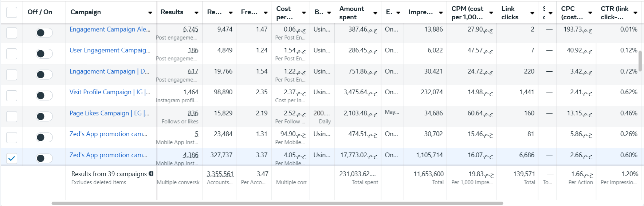This screenshot has width=644, height=206.
Task: Click the horizontal scrollbar at bottom
Action: coord(277,203)
